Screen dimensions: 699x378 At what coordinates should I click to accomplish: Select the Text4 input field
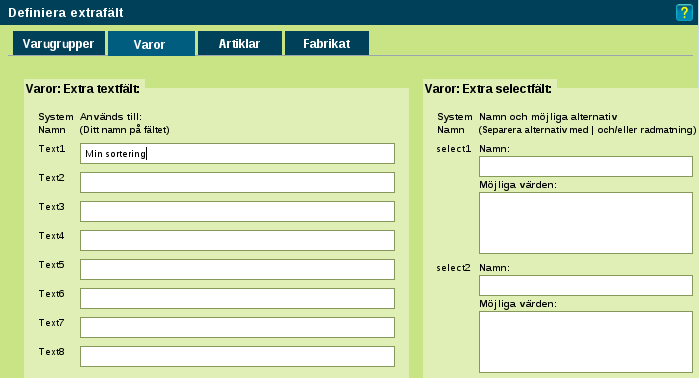click(x=237, y=240)
